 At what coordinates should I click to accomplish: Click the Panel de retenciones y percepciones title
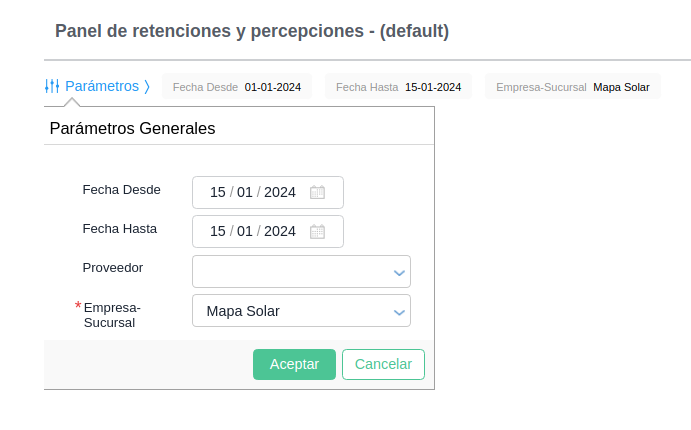(x=252, y=31)
